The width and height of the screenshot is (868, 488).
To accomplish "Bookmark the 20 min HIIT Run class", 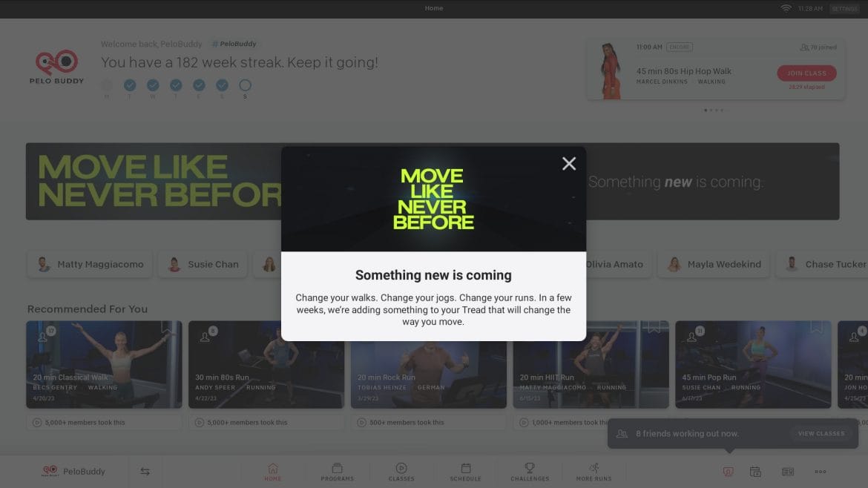I will 654,327.
